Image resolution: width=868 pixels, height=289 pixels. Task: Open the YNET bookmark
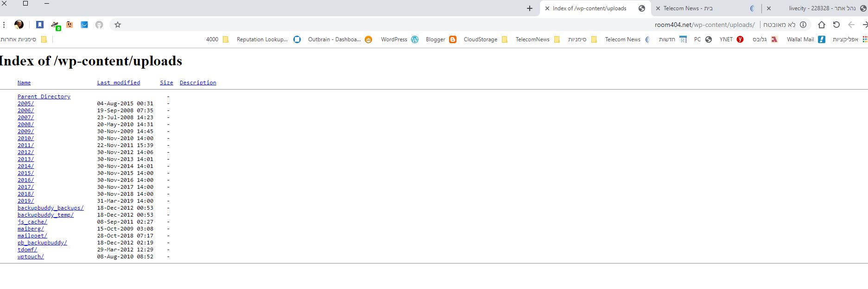pyautogui.click(x=731, y=39)
